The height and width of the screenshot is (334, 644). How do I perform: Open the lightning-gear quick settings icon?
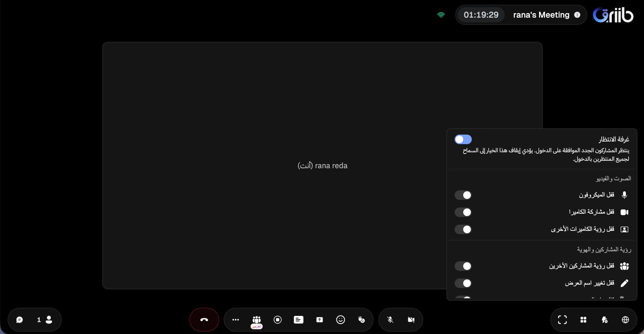click(604, 320)
